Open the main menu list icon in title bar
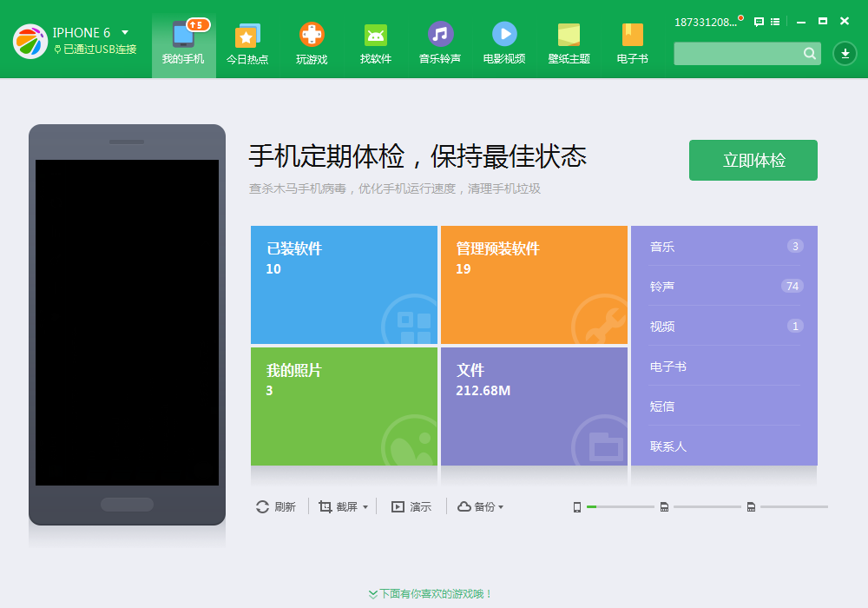 (775, 22)
